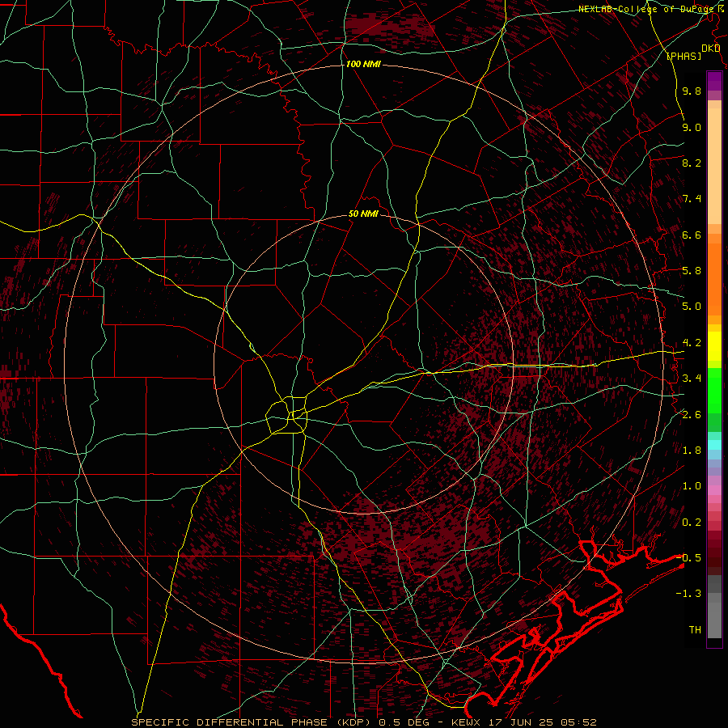728x728 pixels.
Task: Click the [PHAS] units label
Action: pos(684,56)
